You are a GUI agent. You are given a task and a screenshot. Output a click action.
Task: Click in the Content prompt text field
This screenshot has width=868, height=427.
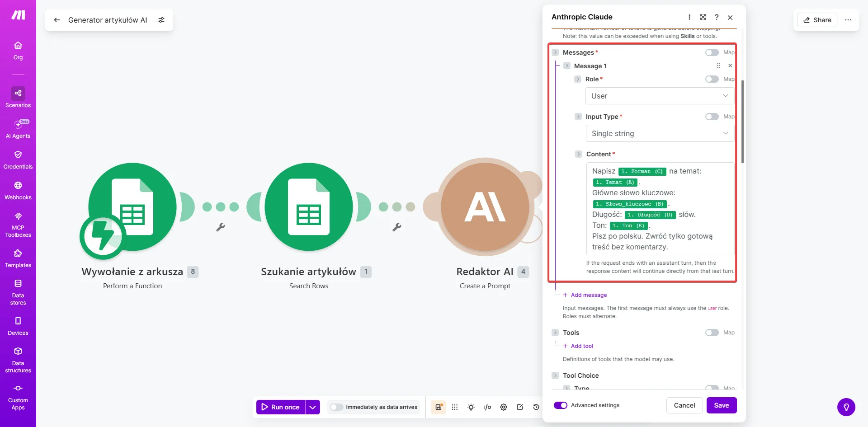pyautogui.click(x=660, y=209)
